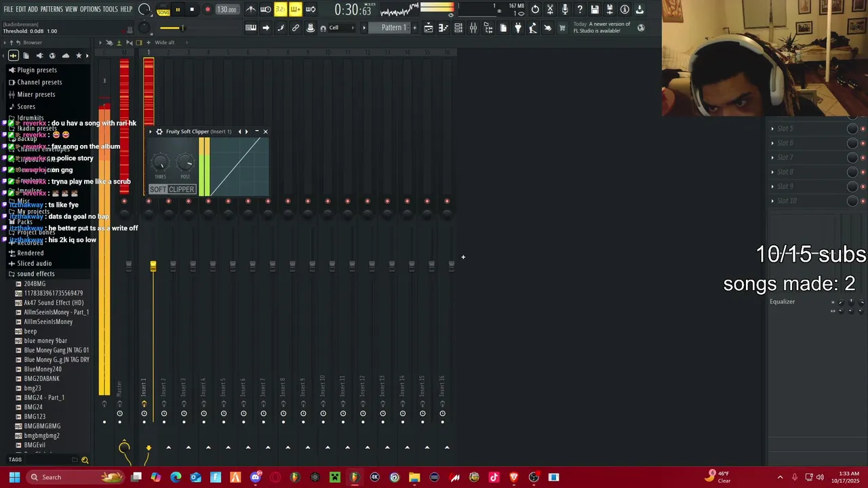Expand the Scores folder
868x488 pixels.
[26, 106]
